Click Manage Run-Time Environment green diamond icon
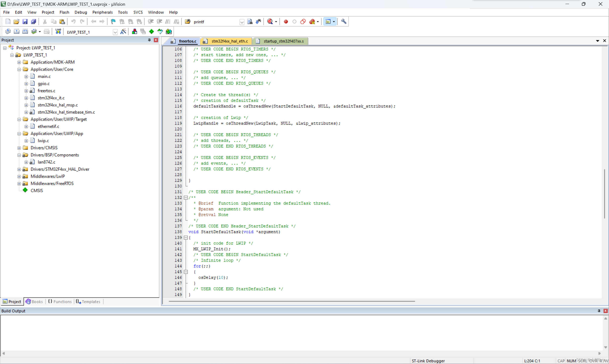Screen dimensions: 609x364 click(152, 32)
